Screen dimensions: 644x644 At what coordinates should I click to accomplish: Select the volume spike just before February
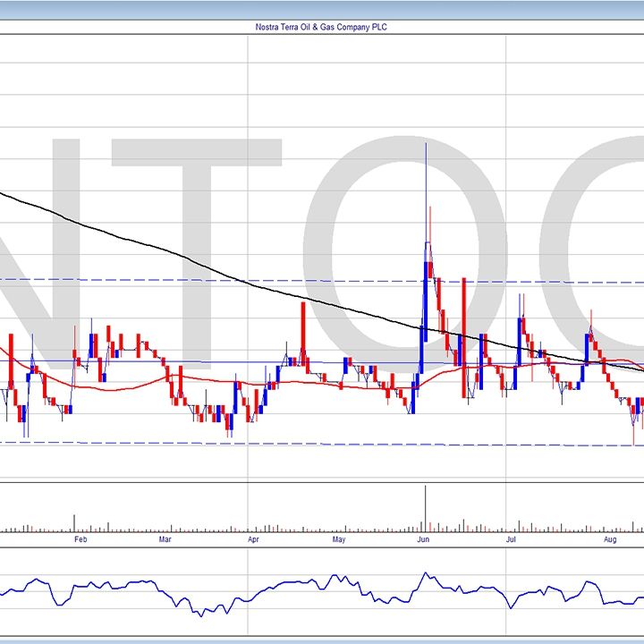pyautogui.click(x=73, y=521)
